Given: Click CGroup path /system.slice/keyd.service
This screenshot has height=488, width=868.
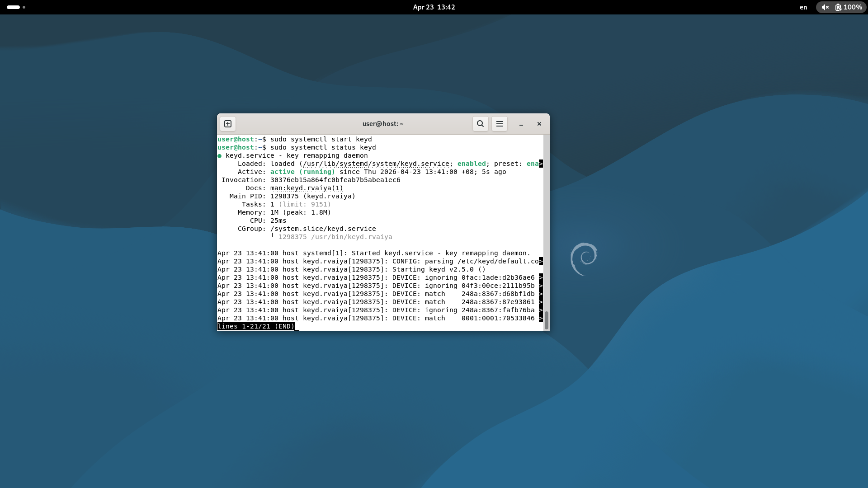Looking at the screenshot, I should pyautogui.click(x=323, y=229).
